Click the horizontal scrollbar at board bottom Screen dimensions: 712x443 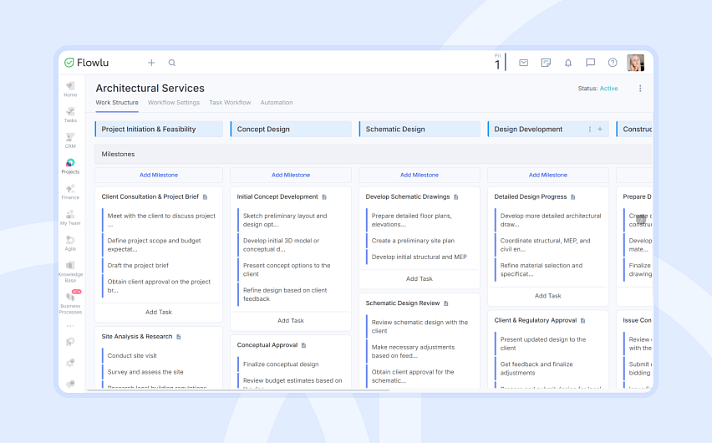(238, 390)
